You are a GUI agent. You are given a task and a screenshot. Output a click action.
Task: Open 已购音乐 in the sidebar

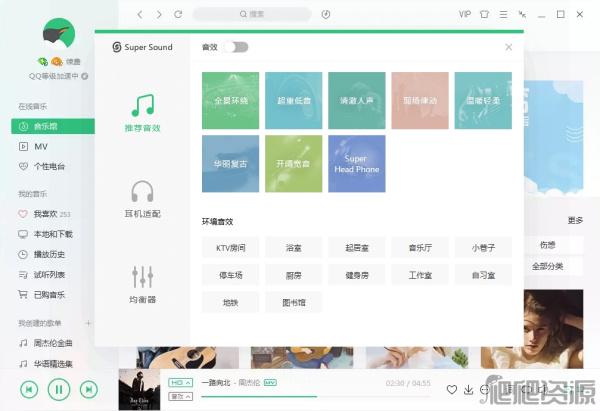click(x=42, y=295)
